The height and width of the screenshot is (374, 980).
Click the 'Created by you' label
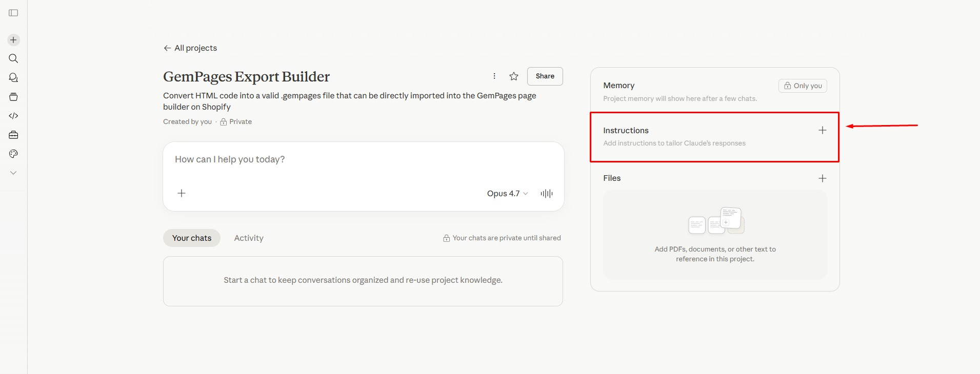pyautogui.click(x=187, y=122)
